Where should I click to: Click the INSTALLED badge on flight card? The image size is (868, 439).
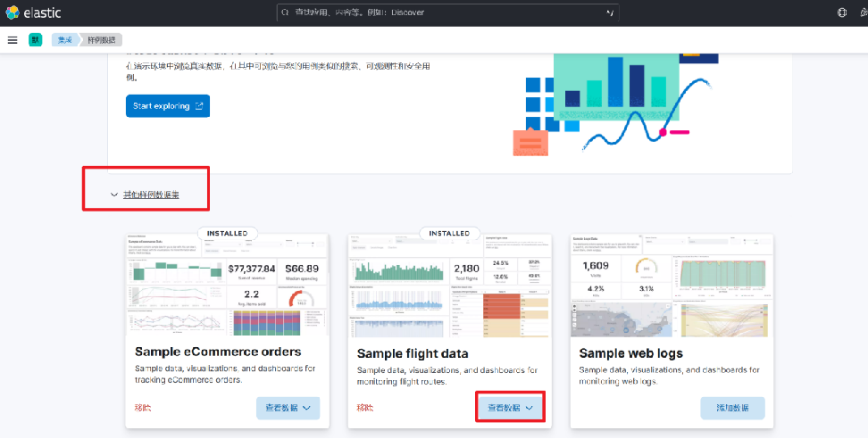point(449,233)
